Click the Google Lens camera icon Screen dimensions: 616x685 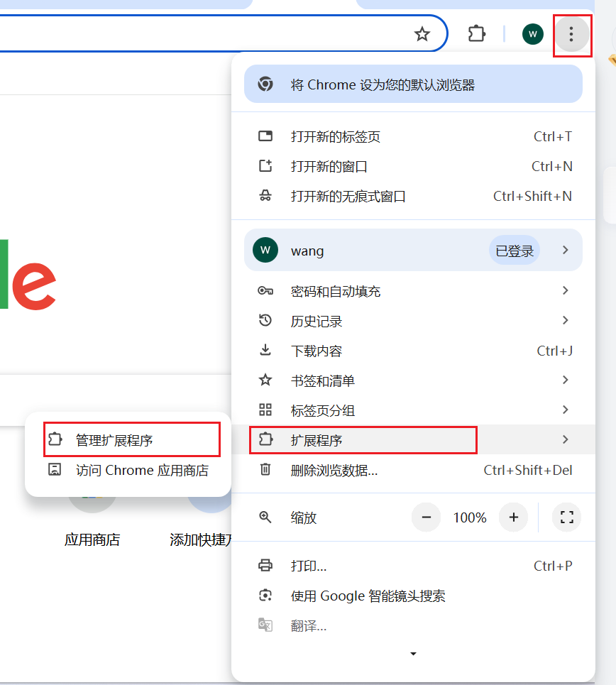coord(265,595)
